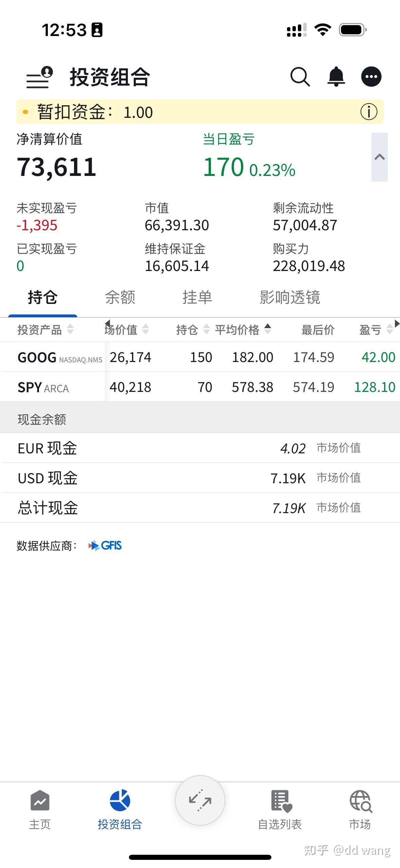Tap SPY last price 574.19

313,387
